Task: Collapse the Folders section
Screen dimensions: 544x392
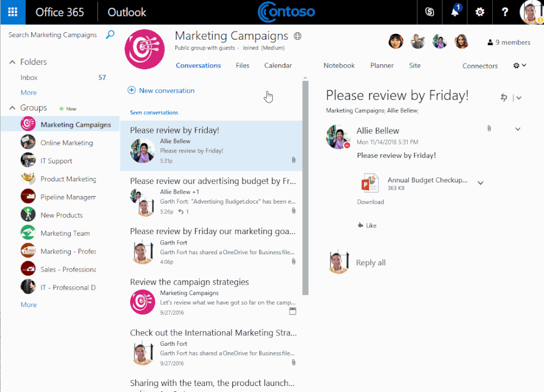Action: (x=12, y=62)
